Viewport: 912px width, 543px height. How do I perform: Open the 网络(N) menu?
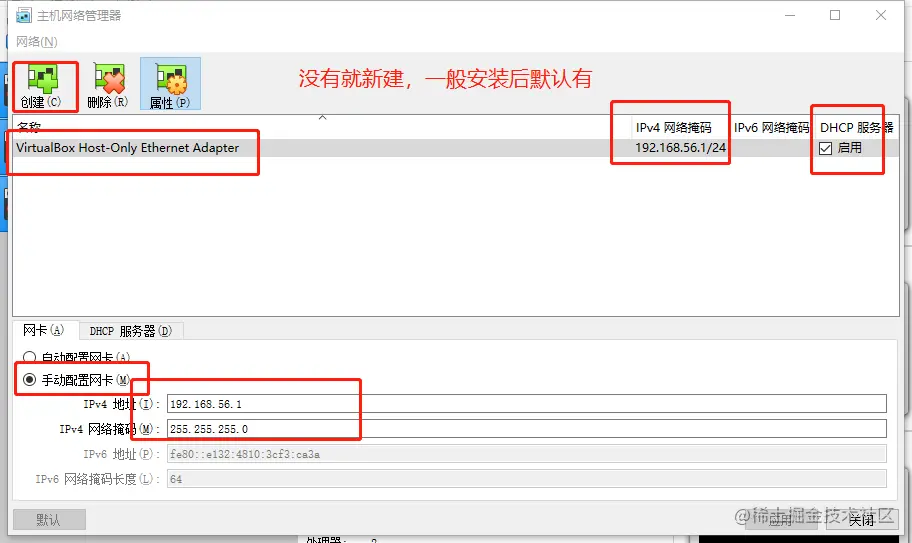(x=37, y=42)
